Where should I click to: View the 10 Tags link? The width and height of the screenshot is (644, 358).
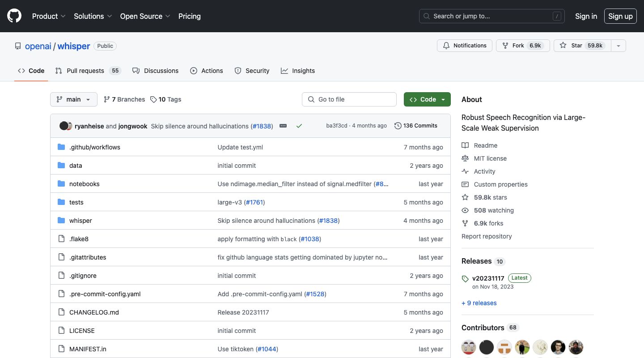pyautogui.click(x=166, y=99)
